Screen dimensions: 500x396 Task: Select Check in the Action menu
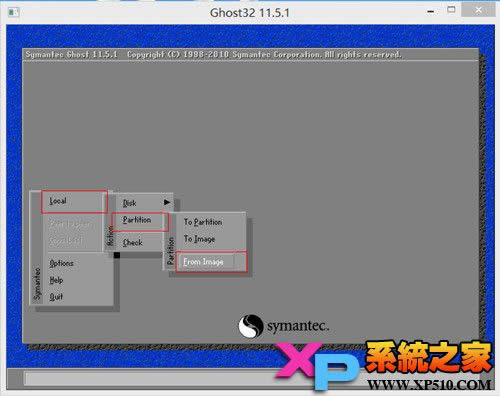132,243
